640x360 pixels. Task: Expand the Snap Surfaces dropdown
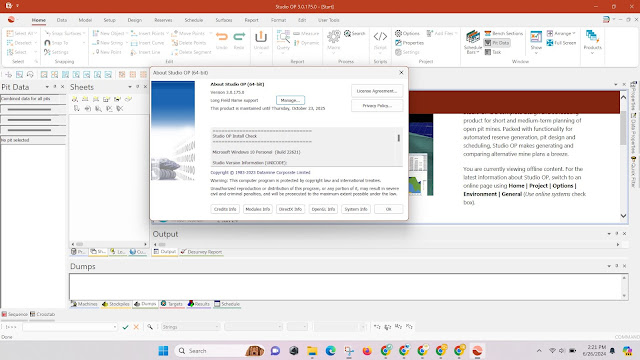click(84, 33)
